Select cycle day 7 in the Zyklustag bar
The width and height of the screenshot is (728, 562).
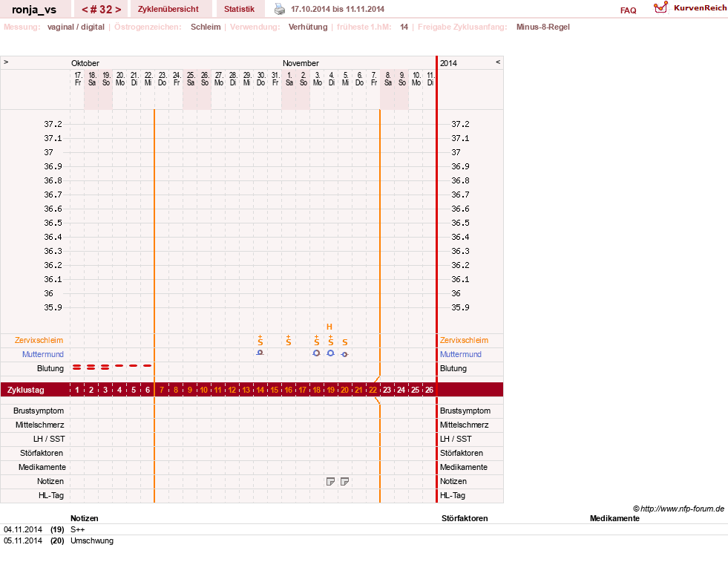click(162, 390)
